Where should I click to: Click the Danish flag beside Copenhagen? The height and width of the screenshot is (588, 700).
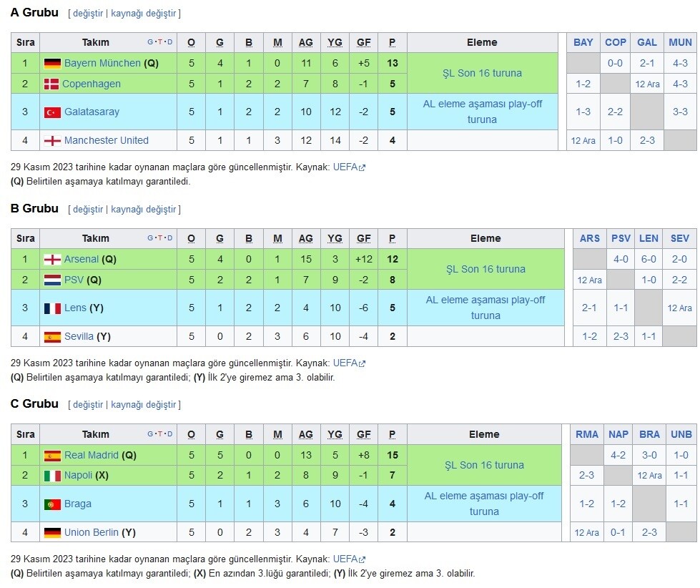(51, 84)
